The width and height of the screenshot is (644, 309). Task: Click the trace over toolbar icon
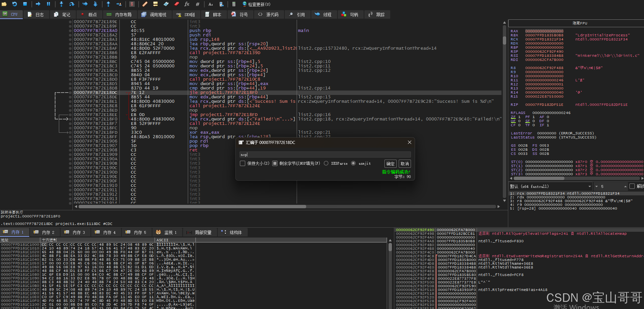coord(95,4)
